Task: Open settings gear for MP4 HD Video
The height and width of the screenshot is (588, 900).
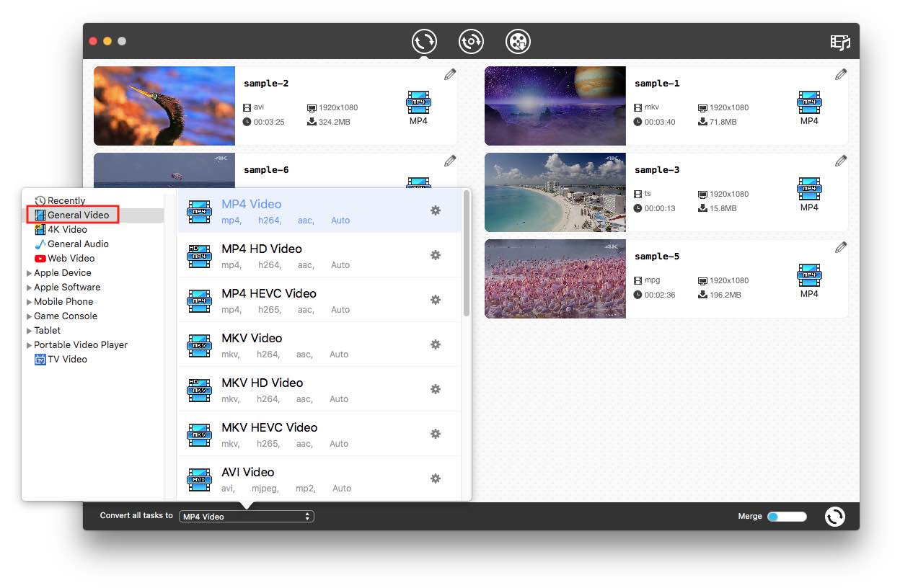Action: pos(436,255)
